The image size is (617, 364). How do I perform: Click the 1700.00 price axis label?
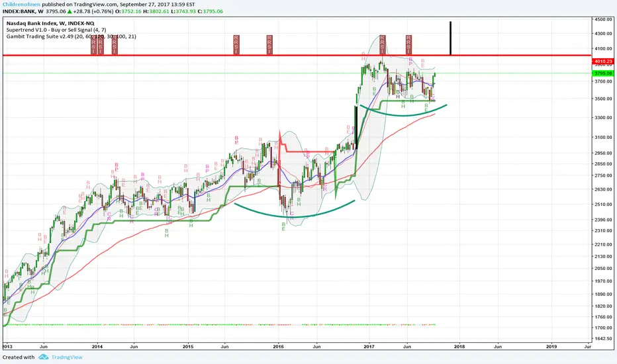pyautogui.click(x=604, y=328)
